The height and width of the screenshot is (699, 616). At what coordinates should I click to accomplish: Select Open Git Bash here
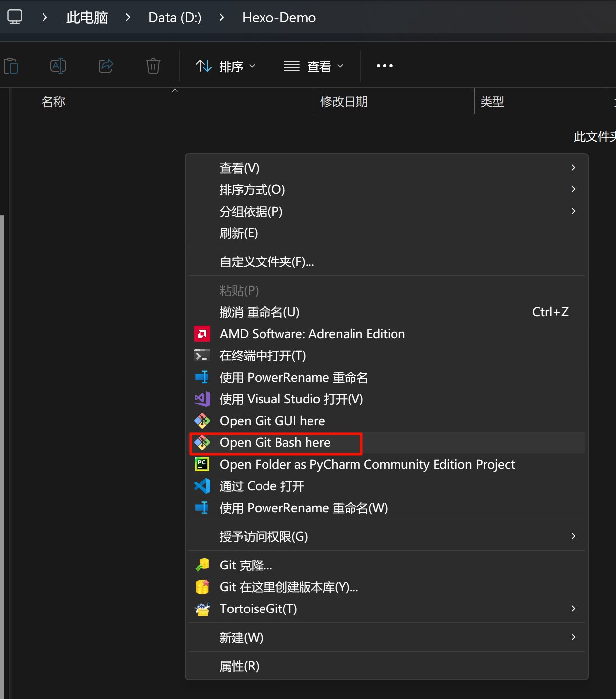click(x=275, y=443)
